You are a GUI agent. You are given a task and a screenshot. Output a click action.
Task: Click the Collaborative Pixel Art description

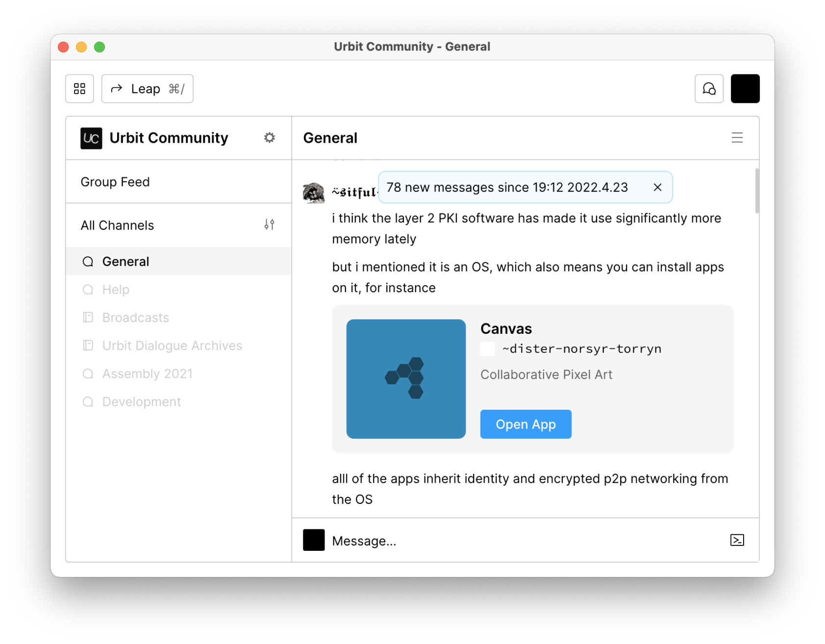pos(546,374)
